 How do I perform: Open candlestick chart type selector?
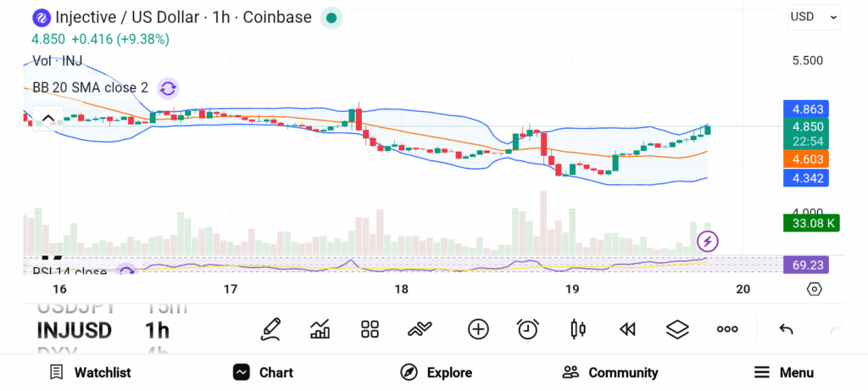pos(578,329)
